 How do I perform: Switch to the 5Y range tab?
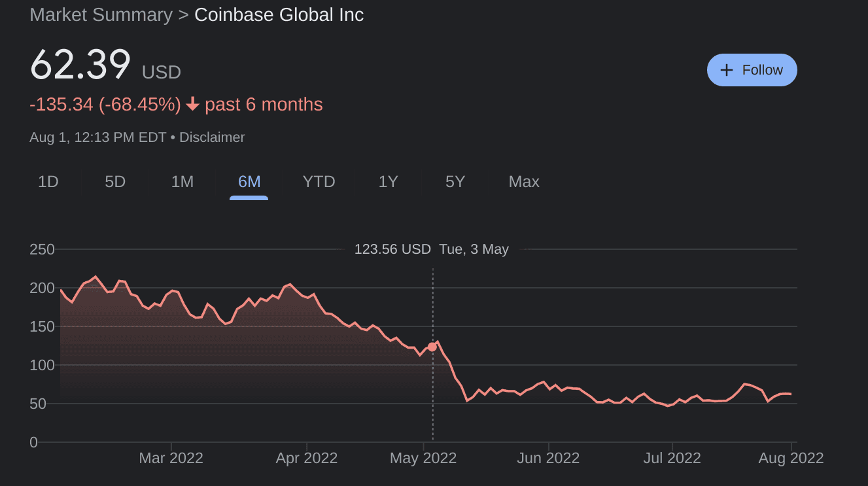(x=455, y=182)
